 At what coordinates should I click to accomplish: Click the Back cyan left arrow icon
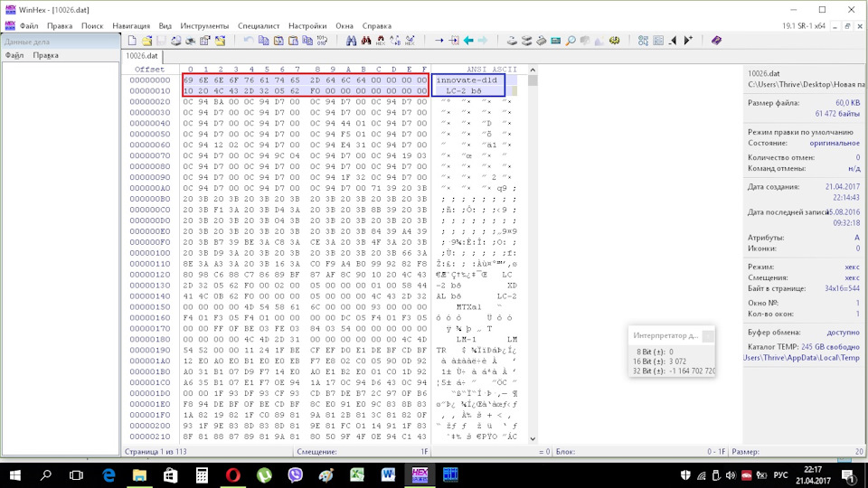468,41
